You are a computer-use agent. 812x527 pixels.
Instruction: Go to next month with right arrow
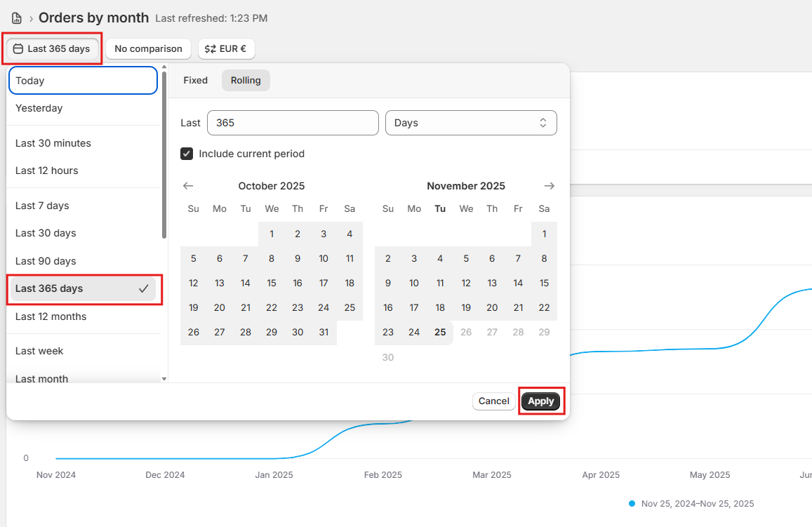point(550,186)
